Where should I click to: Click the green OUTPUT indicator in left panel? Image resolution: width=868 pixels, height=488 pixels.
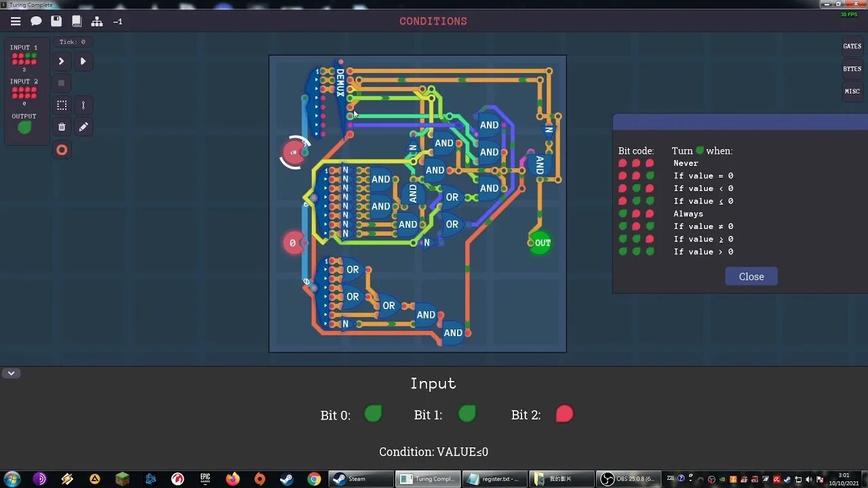point(24,127)
